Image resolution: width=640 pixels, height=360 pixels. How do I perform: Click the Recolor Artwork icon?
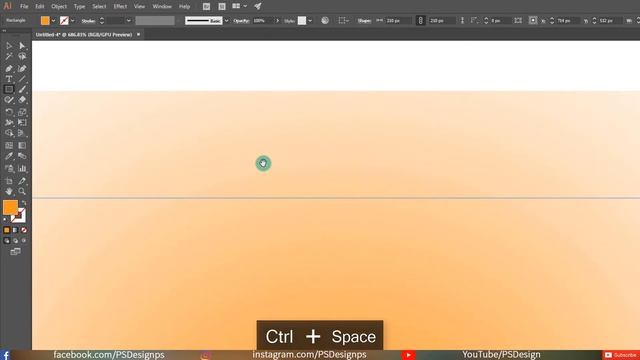pos(325,20)
